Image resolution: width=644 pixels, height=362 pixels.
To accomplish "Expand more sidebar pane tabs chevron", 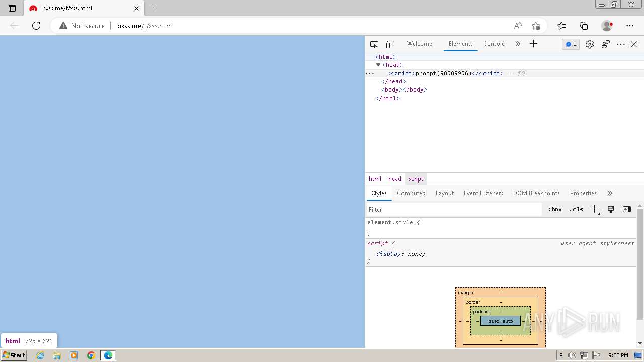I will (610, 193).
